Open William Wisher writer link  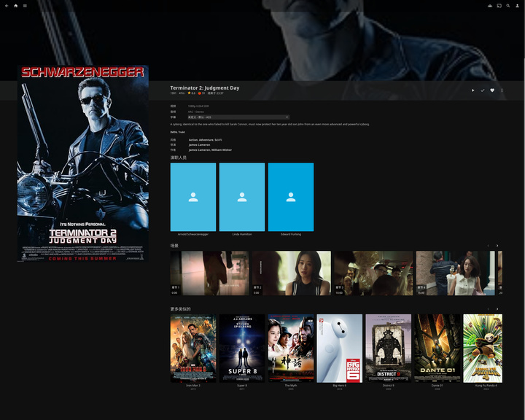tap(222, 150)
